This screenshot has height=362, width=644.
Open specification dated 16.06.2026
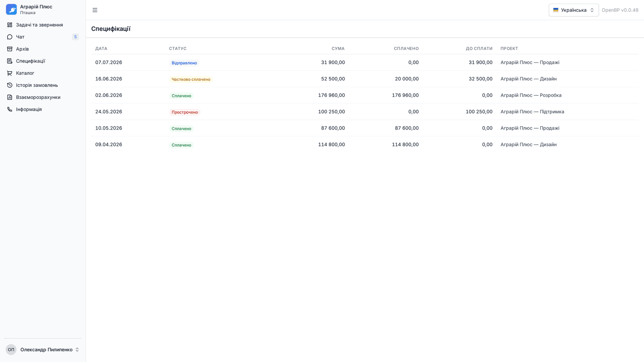(x=365, y=79)
